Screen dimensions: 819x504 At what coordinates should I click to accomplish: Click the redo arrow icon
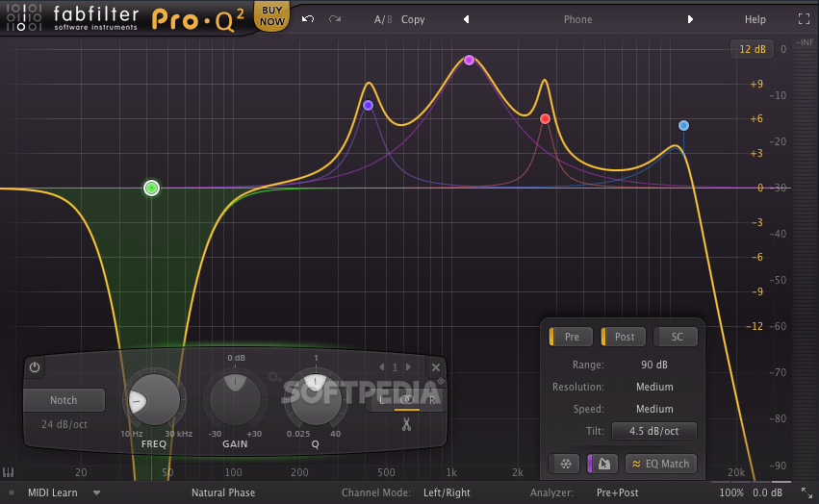[x=335, y=19]
